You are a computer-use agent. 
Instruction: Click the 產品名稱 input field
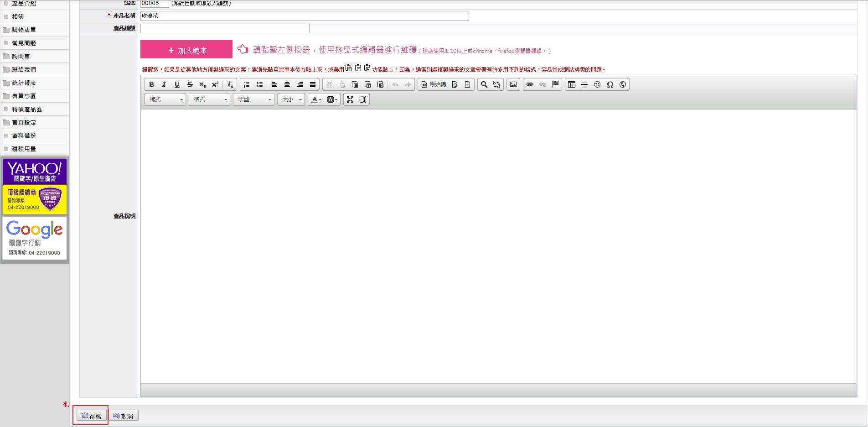tap(304, 16)
